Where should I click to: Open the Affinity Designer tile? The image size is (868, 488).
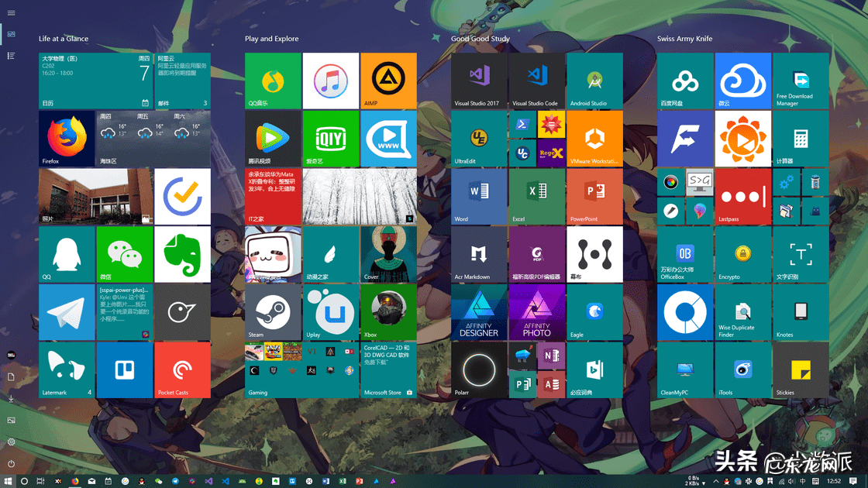pyautogui.click(x=479, y=312)
